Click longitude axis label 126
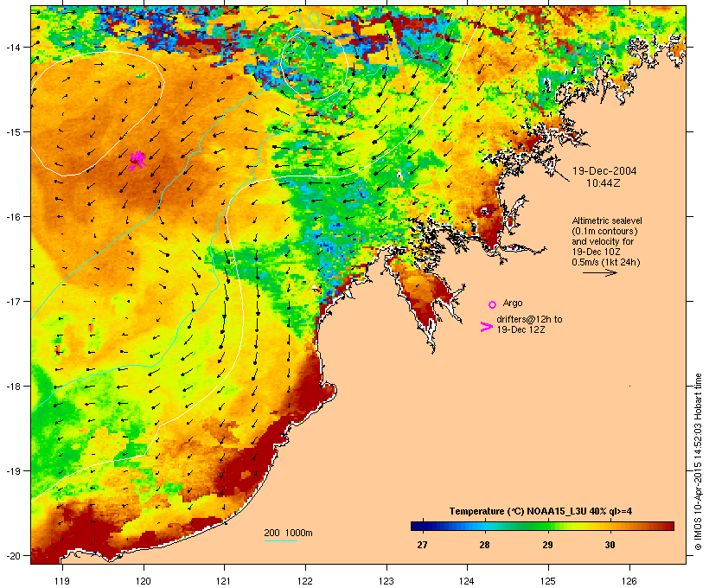Viewport: 709px width, 588px height. click(629, 581)
